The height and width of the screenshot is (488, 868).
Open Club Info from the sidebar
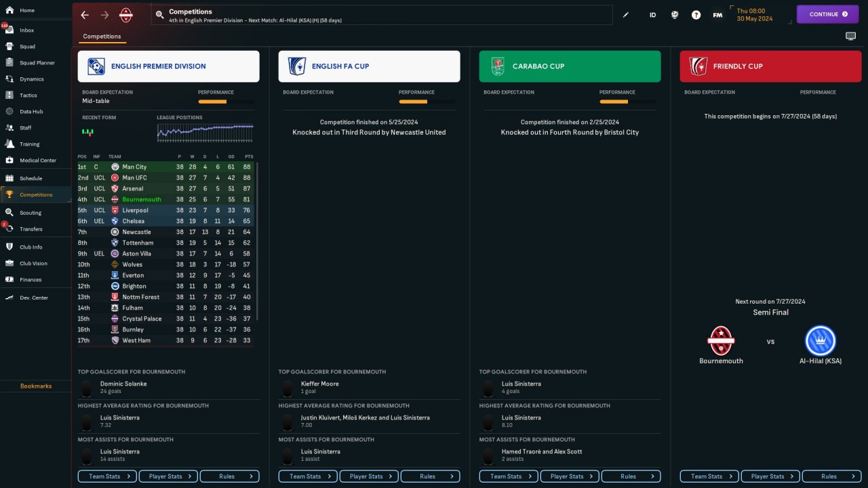(x=31, y=247)
